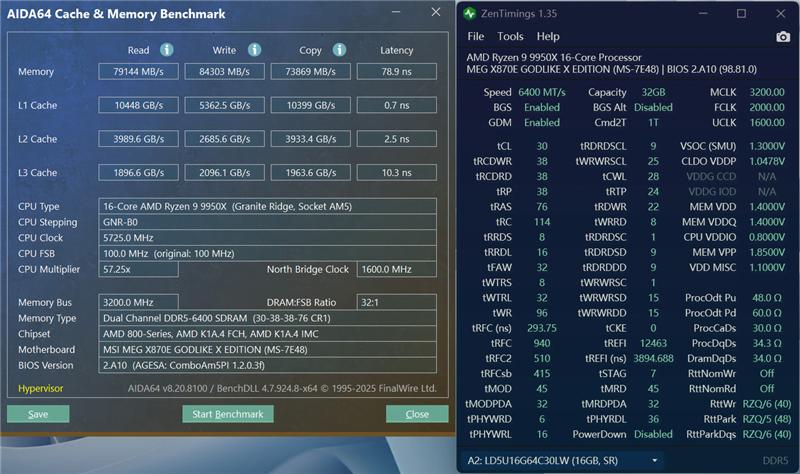Click the CPU Multiplier field 57.25x
Image resolution: width=800 pixels, height=474 pixels.
[138, 269]
